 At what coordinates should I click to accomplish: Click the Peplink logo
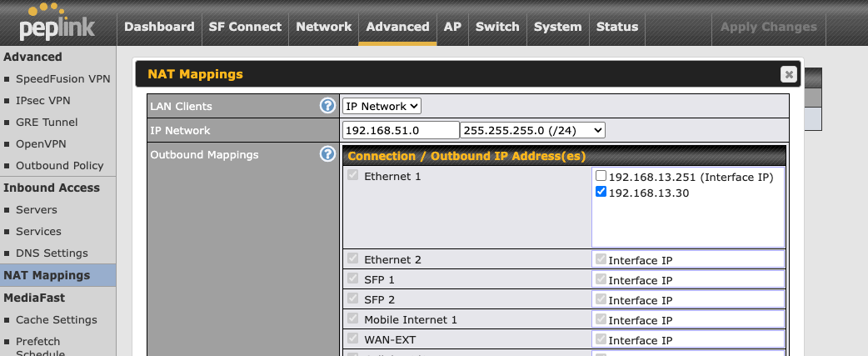(x=57, y=24)
